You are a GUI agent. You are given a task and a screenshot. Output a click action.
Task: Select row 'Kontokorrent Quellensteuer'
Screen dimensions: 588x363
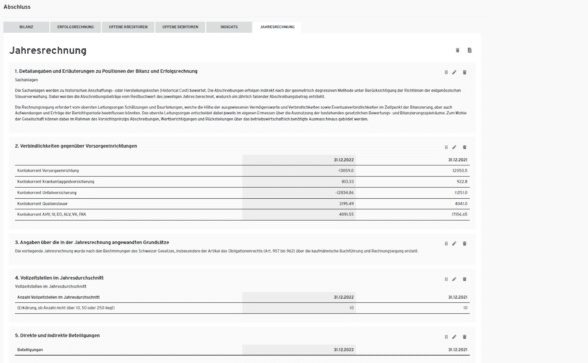[x=242, y=204]
